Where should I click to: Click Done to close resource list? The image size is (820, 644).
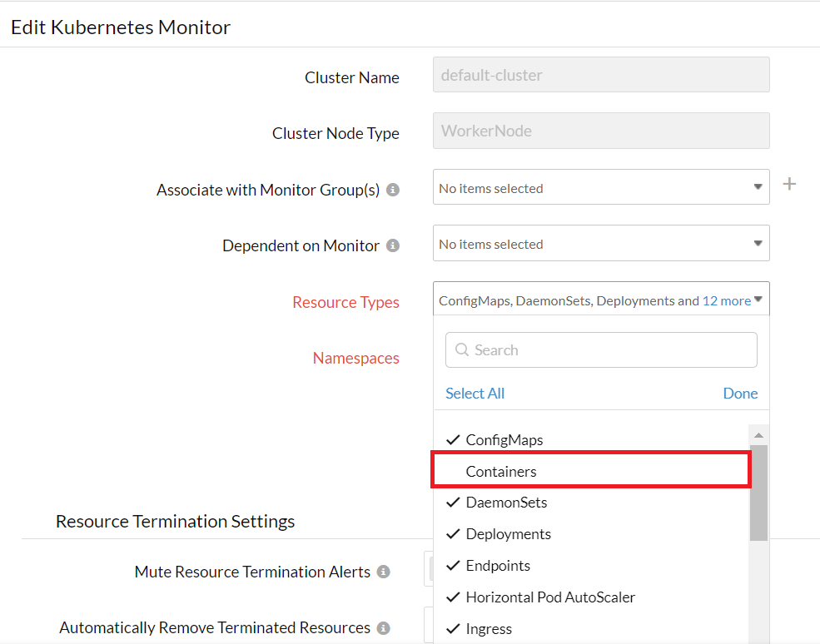click(740, 394)
